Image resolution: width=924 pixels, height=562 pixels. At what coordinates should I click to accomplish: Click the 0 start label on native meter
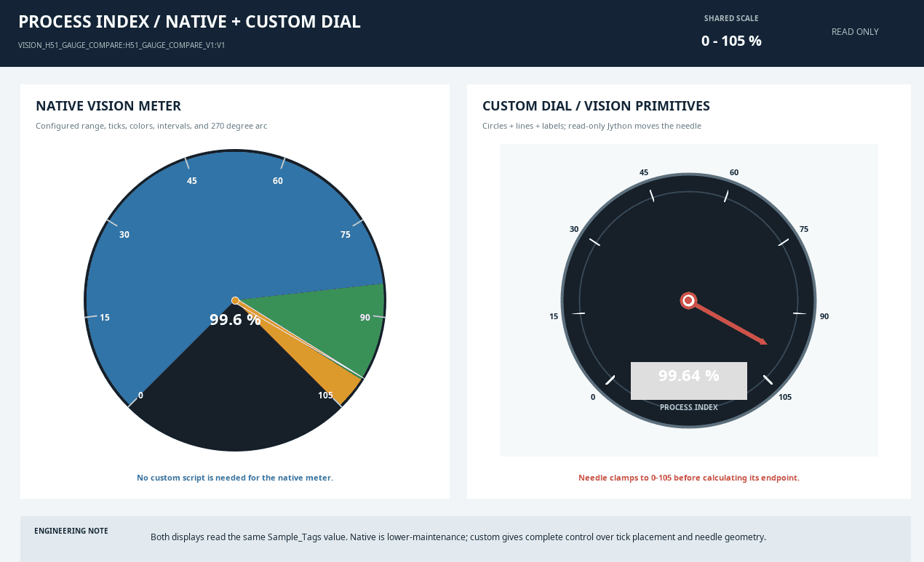point(140,396)
